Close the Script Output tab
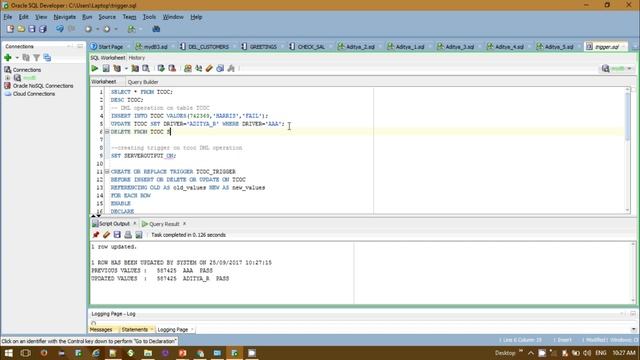This screenshot has height=360, width=640. coord(135,224)
